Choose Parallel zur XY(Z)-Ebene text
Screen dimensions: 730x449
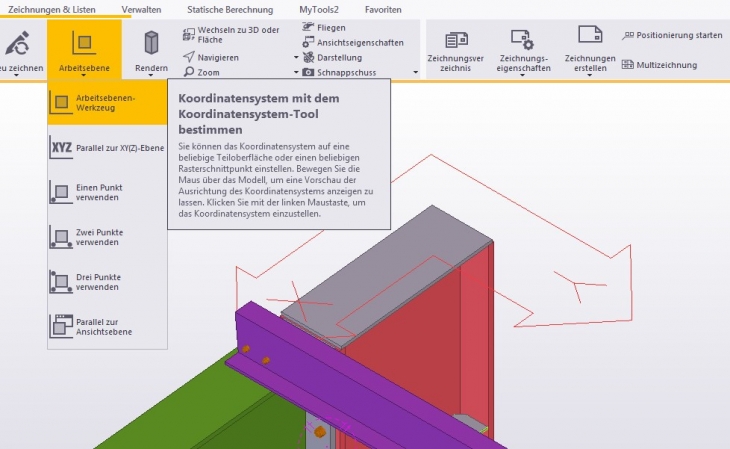(120, 148)
